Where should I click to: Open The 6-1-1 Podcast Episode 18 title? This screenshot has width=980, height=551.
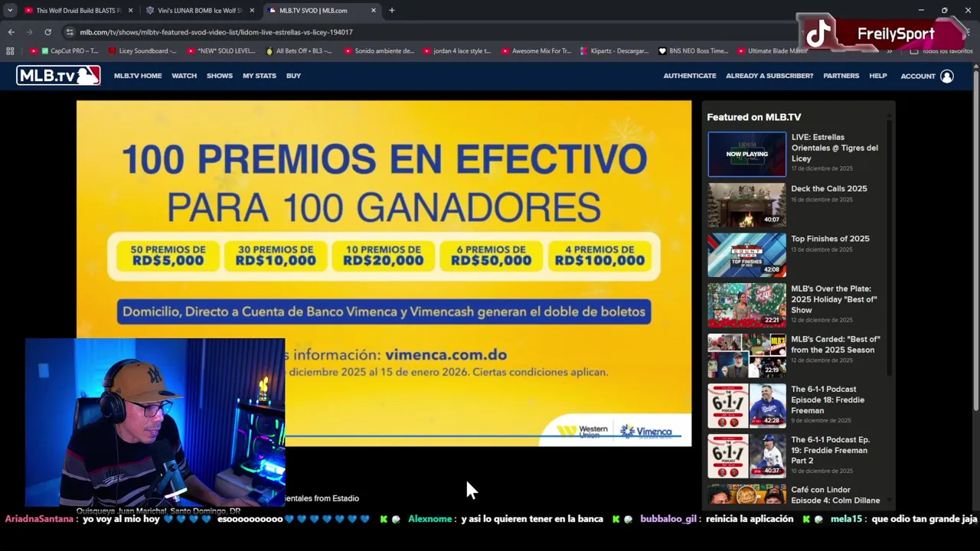(828, 399)
